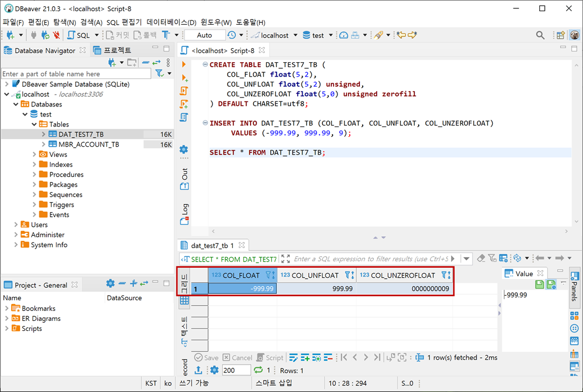
Task: Click the editor settings gear icon
Action: tap(184, 150)
